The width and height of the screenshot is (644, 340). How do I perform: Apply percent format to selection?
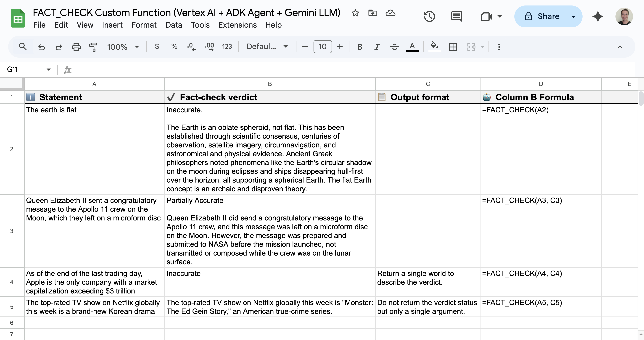[x=174, y=47]
